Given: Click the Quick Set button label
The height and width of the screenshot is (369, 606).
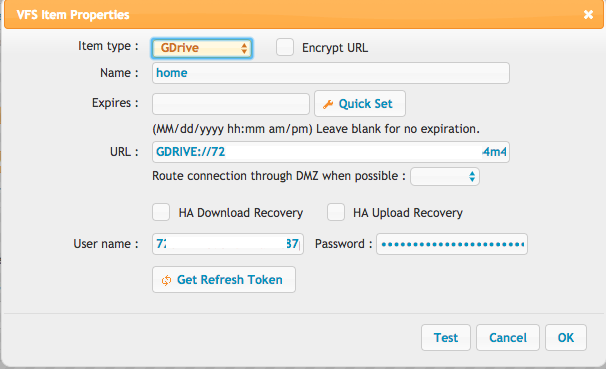Looking at the screenshot, I should click(x=365, y=104).
